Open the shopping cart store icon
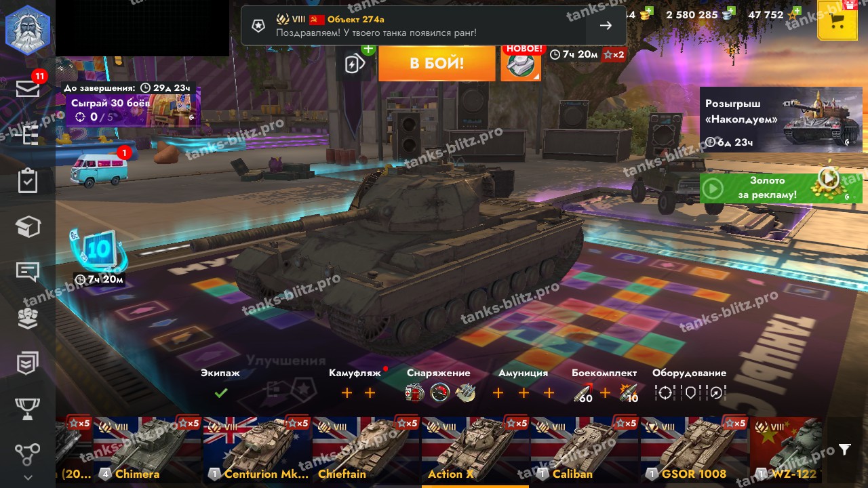Image resolution: width=868 pixels, height=488 pixels. pyautogui.click(x=837, y=20)
